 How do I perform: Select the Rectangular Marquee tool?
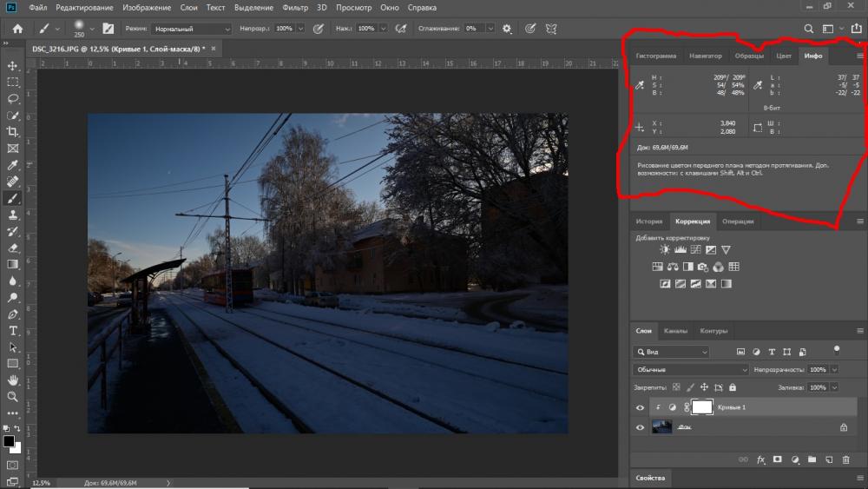pos(12,83)
